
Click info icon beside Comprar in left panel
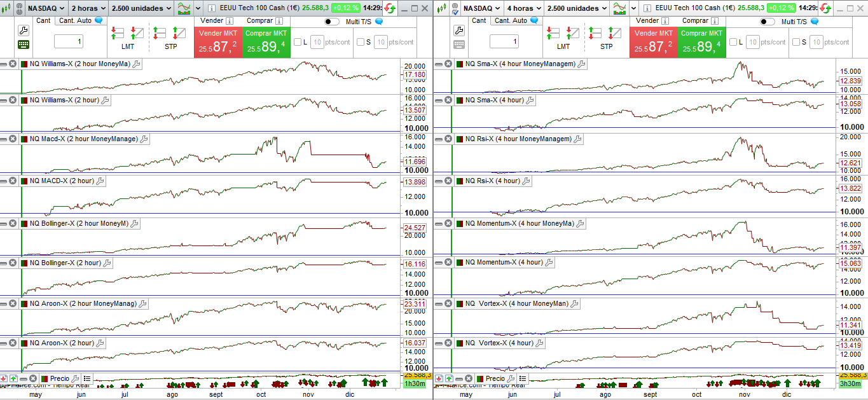pyautogui.click(x=279, y=21)
